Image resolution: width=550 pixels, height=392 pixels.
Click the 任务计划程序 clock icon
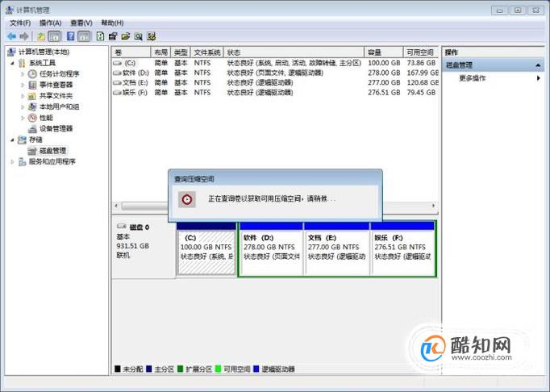[32, 74]
